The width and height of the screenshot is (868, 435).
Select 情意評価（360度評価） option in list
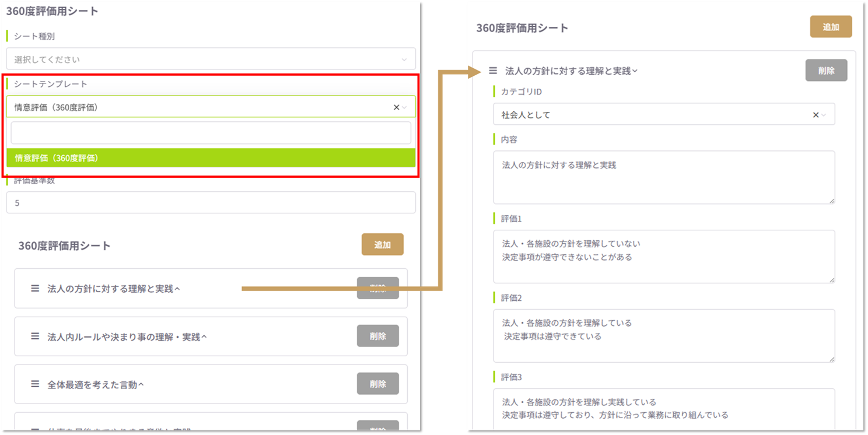click(x=211, y=158)
